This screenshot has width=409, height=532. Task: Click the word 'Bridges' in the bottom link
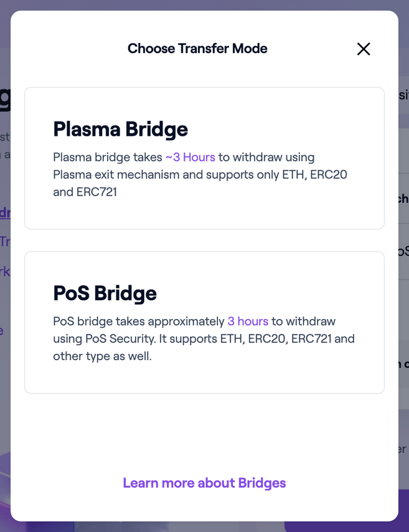(x=261, y=483)
